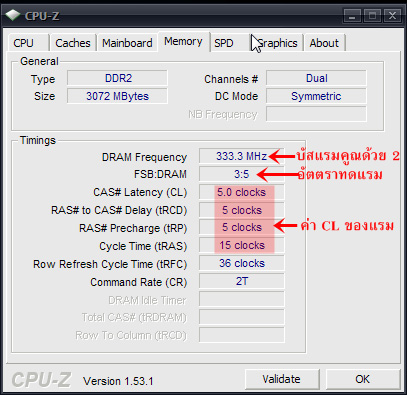Click the 333.3 MHz DRAM frequency value
The height and width of the screenshot is (395, 407).
tap(242, 156)
